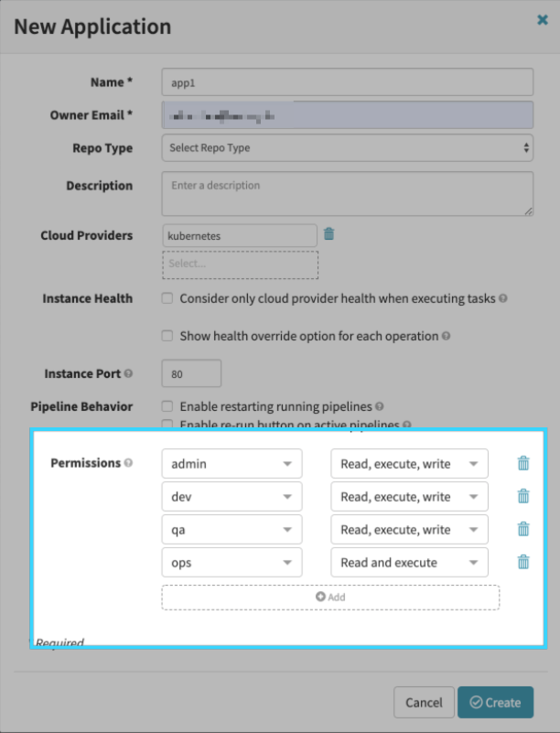560x733 pixels.
Task: Add a new permission row
Action: tap(330, 597)
